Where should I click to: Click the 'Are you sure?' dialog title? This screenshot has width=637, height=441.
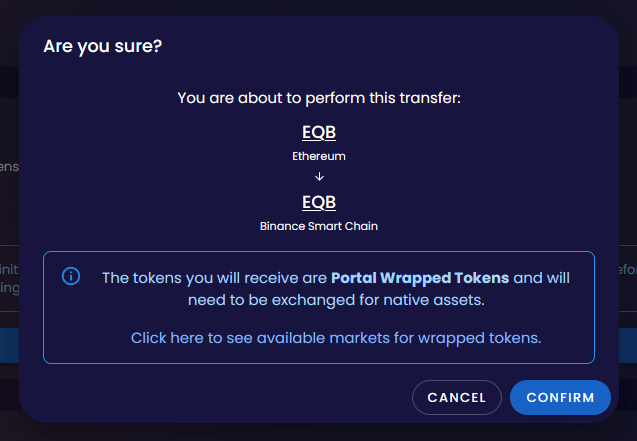103,46
